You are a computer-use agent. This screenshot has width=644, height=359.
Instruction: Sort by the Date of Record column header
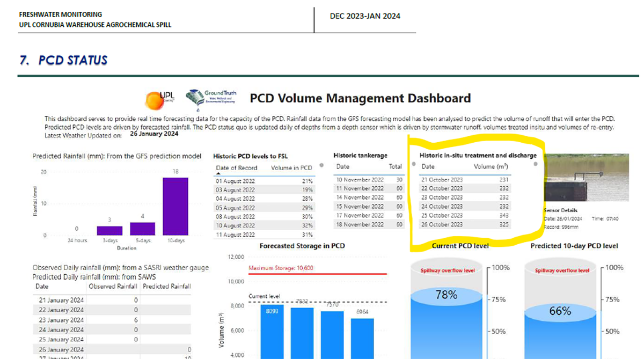click(237, 168)
